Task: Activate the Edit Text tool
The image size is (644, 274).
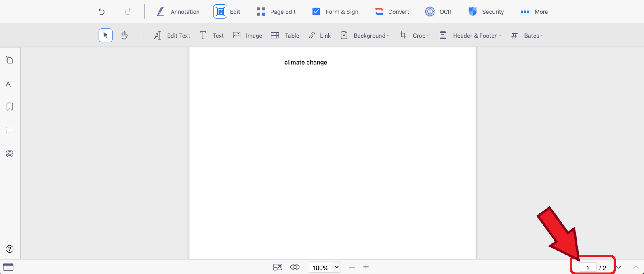Action: [x=172, y=36]
